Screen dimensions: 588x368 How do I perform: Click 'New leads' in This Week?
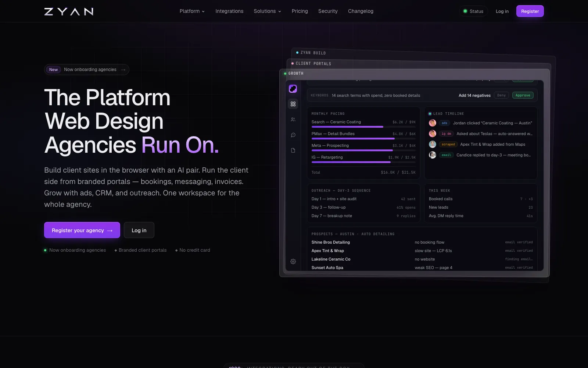pos(438,207)
